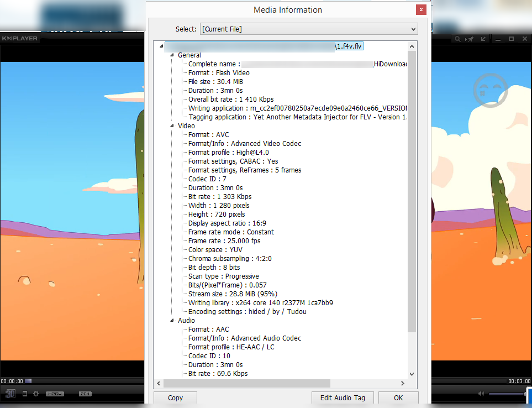Collapse the Video section
Screen dimensions: 532x408
click(172, 125)
